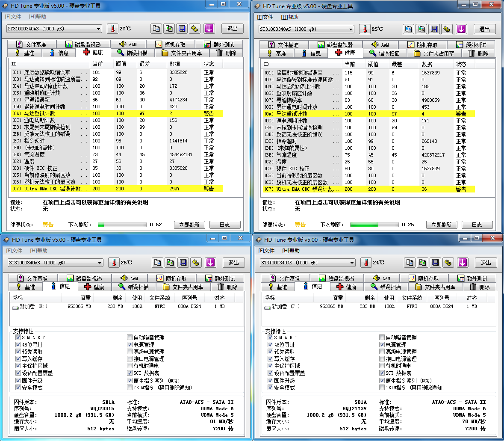Toggle the TRIM指令 checkbox in the drive F: window
The width and height of the screenshot is (504, 441).
(x=382, y=388)
